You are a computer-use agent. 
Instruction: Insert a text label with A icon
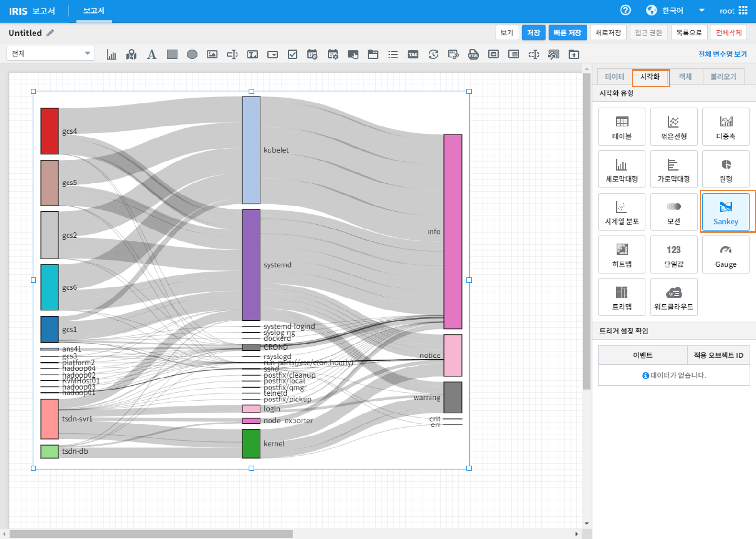[152, 55]
